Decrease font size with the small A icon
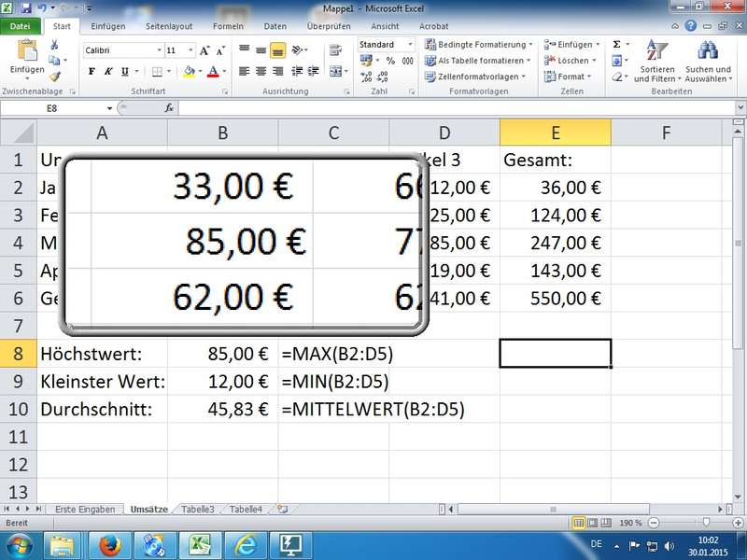 click(x=220, y=50)
